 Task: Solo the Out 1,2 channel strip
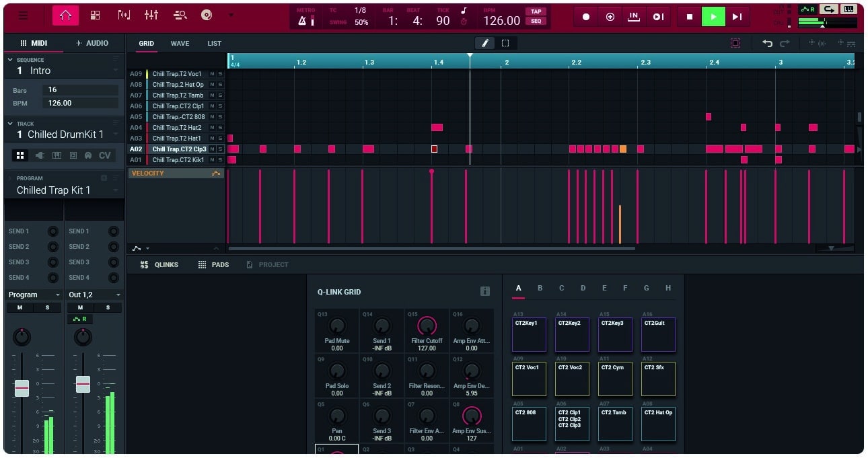tap(108, 307)
